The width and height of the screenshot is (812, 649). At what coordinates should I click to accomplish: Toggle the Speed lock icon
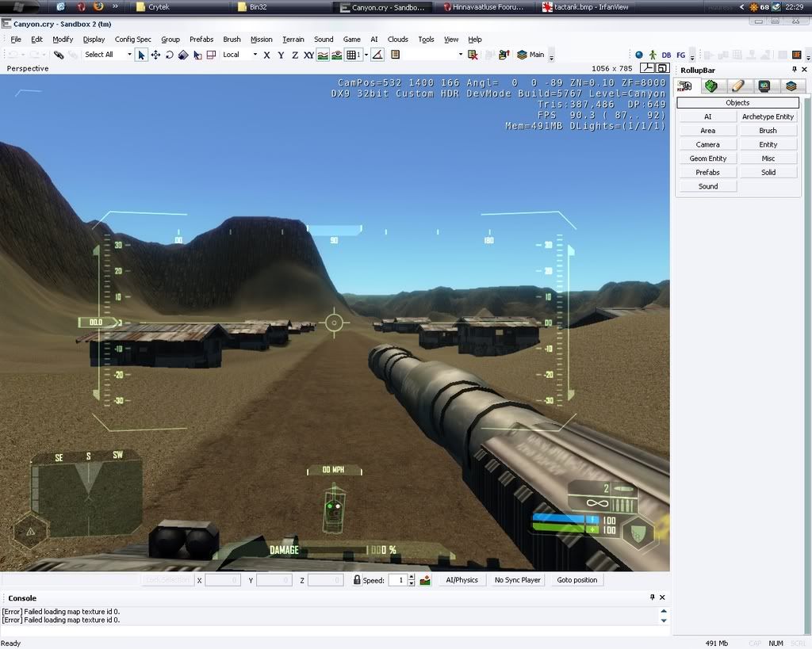click(x=357, y=580)
